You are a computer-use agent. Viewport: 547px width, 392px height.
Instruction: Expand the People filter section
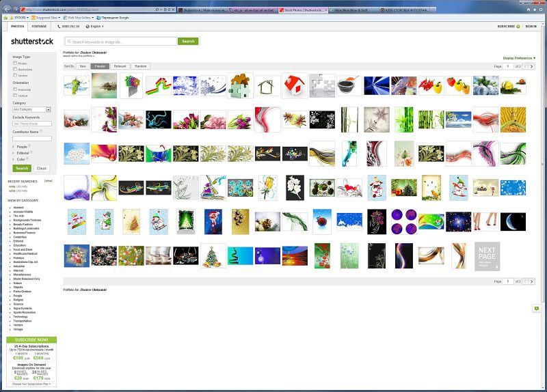pyautogui.click(x=21, y=147)
